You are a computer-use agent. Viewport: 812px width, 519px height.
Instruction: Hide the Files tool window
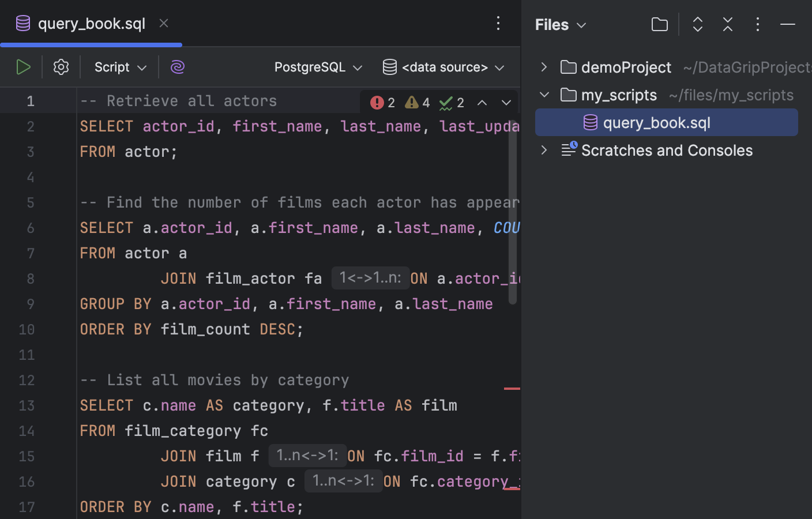pyautogui.click(x=787, y=25)
